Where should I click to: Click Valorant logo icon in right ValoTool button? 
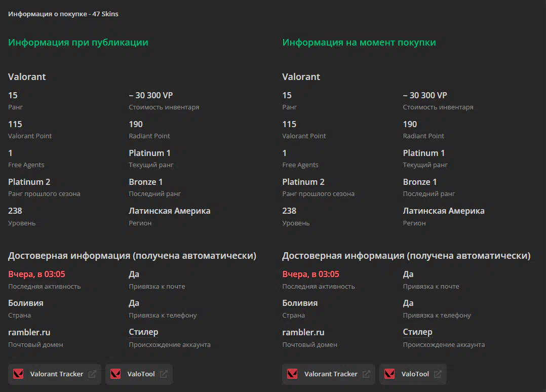389,374
